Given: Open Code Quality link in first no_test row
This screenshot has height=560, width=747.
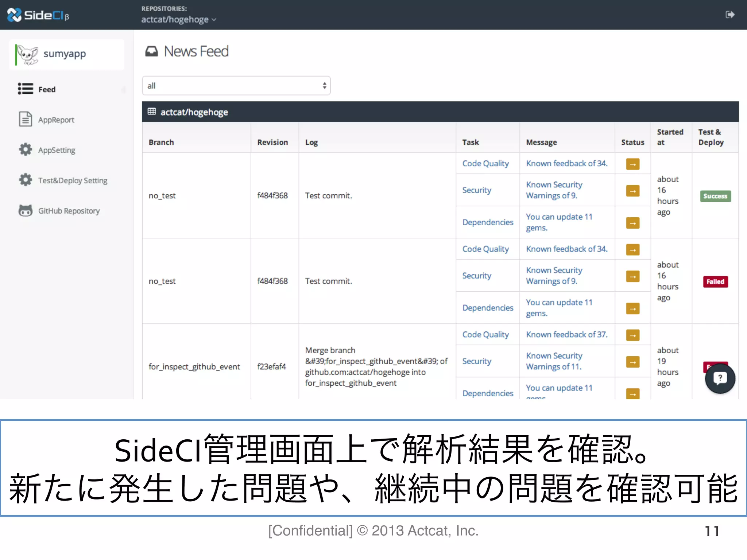Looking at the screenshot, I should click(485, 163).
